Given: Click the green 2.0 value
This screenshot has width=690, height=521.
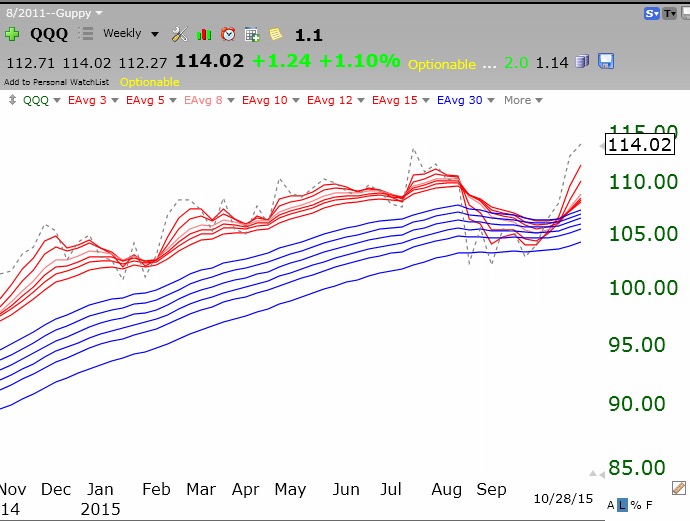Looking at the screenshot, I should pos(516,63).
